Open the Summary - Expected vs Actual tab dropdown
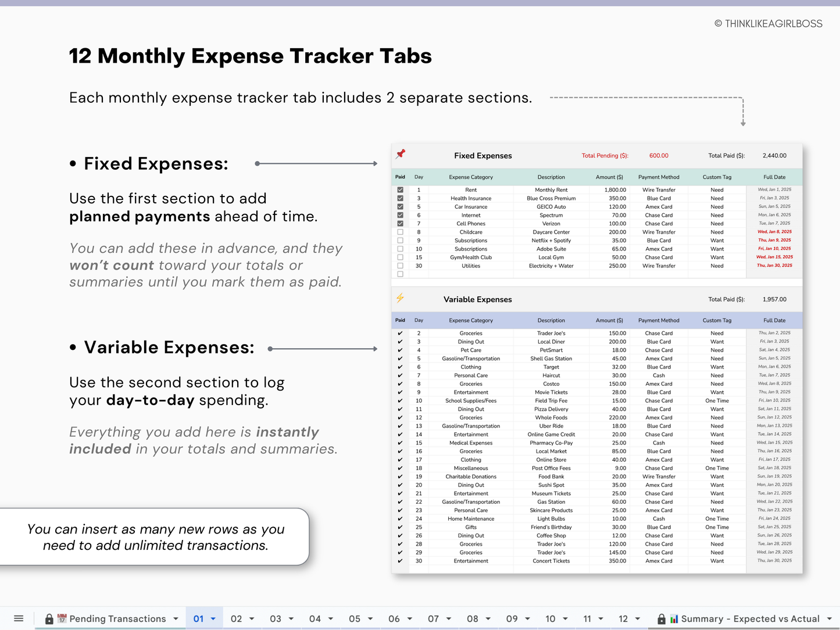This screenshot has height=630, width=840. click(830, 618)
